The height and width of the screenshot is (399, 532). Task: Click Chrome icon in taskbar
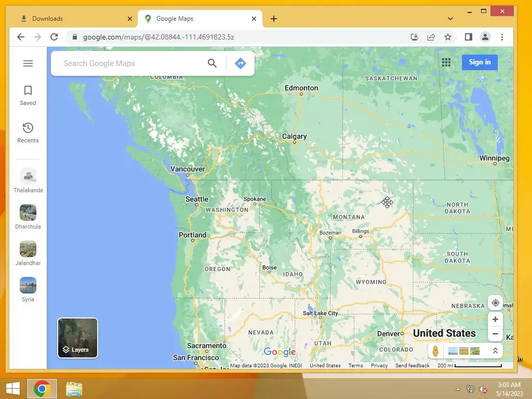pyautogui.click(x=42, y=389)
